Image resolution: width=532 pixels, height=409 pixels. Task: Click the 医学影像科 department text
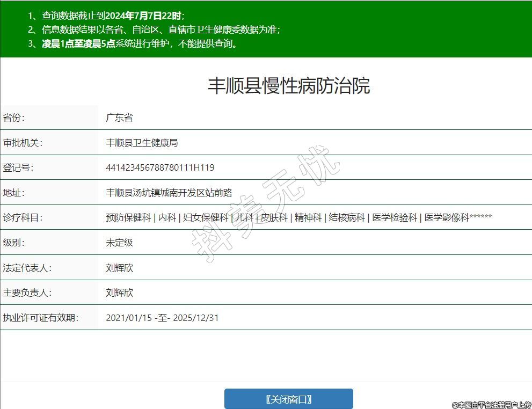[x=447, y=217]
